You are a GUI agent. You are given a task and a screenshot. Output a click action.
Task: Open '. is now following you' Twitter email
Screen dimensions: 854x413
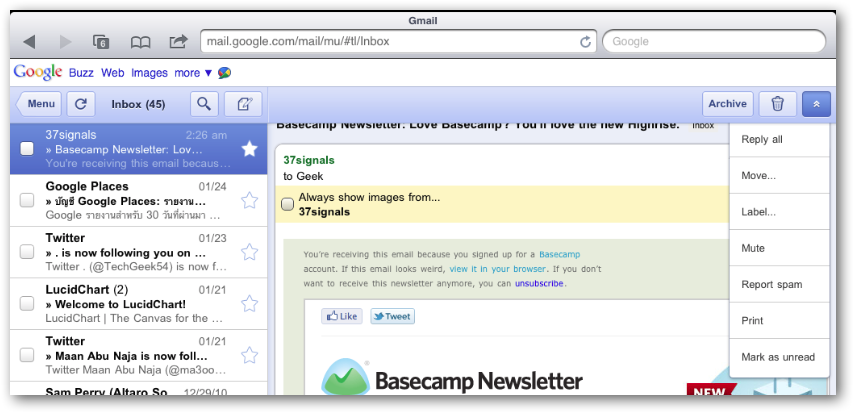(x=139, y=252)
